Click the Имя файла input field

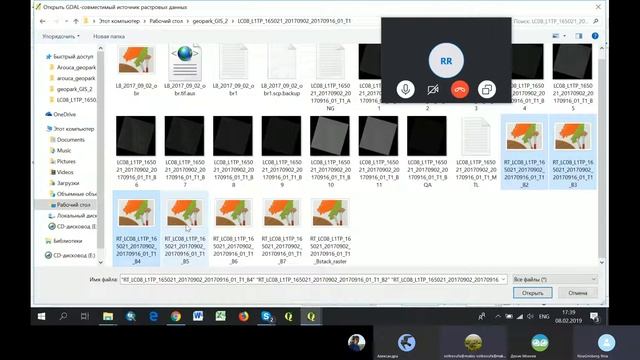[x=313, y=279]
